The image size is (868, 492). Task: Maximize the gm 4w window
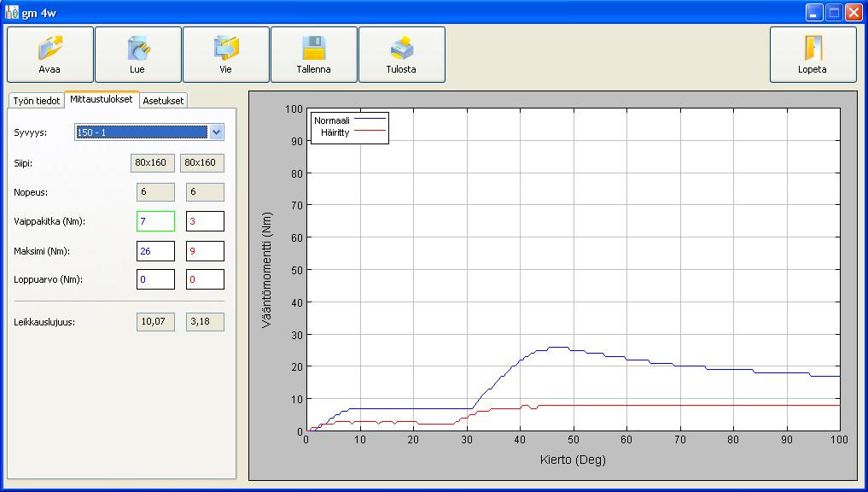834,12
